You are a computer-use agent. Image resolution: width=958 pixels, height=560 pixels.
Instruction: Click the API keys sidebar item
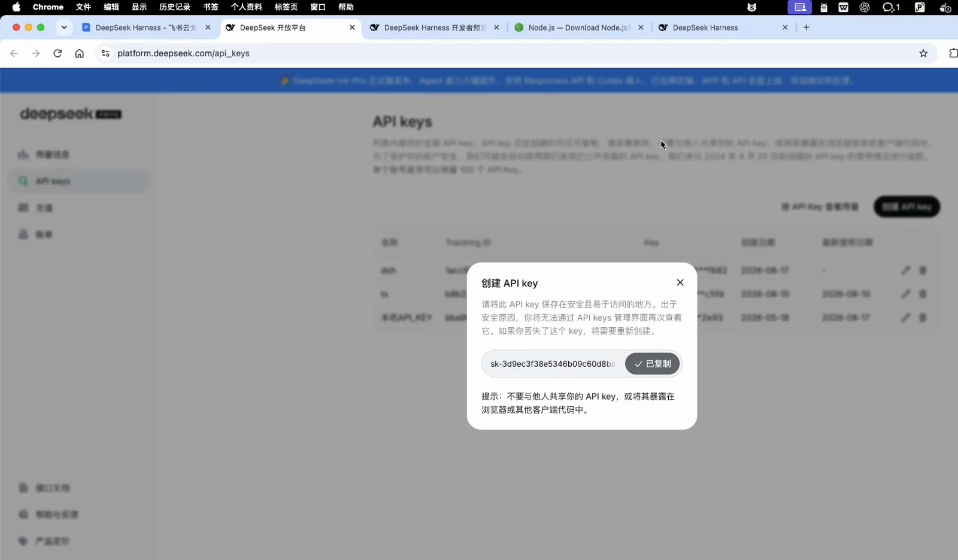tap(79, 181)
